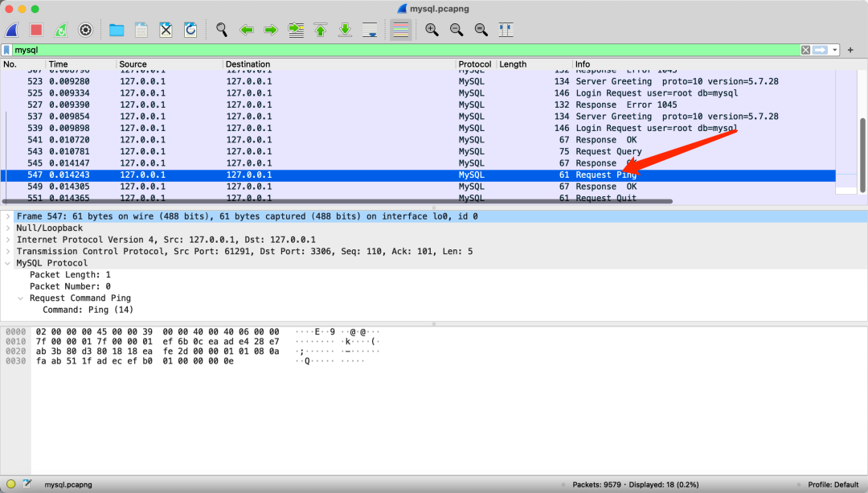The image size is (868, 493).
Task: Select packet 523 Server Greeting row
Action: click(x=418, y=81)
